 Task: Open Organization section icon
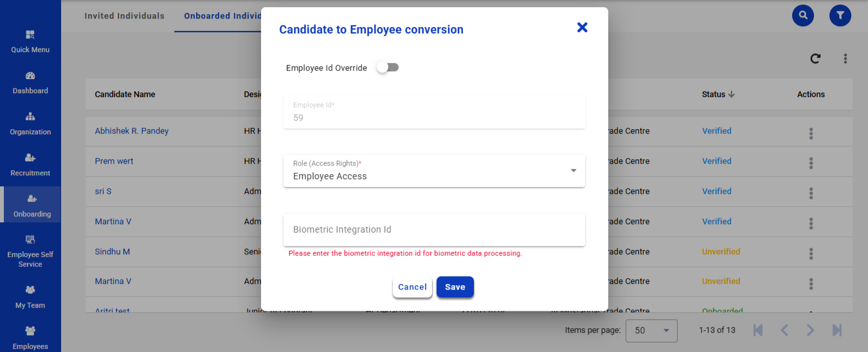(x=30, y=117)
